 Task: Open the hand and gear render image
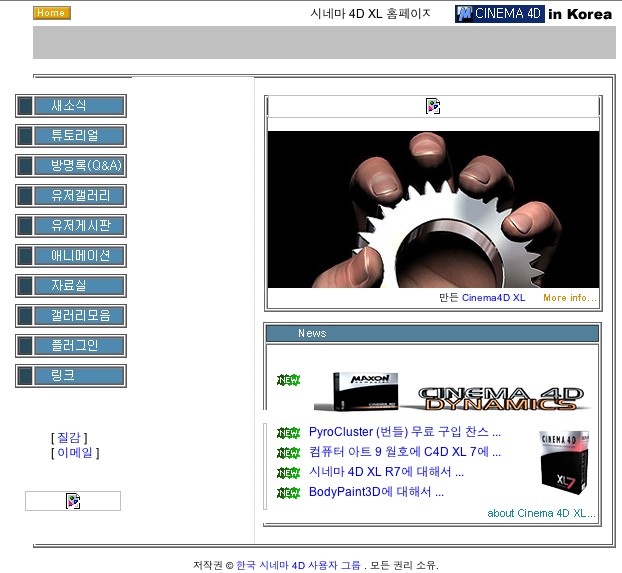pyautogui.click(x=433, y=209)
